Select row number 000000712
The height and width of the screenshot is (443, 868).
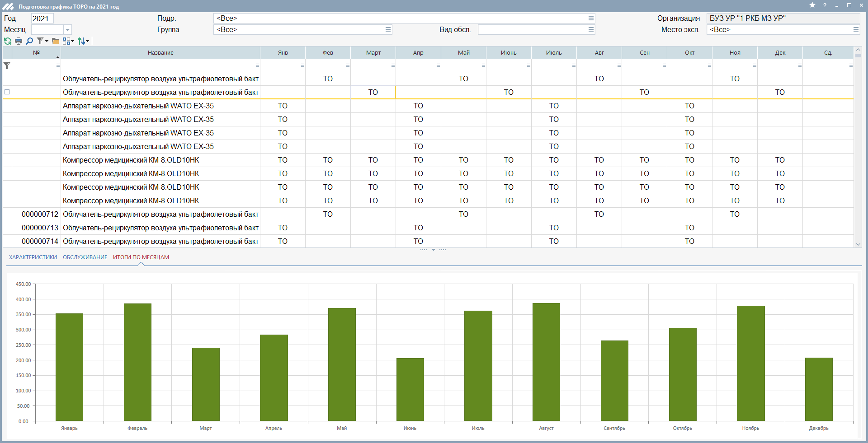coord(40,214)
